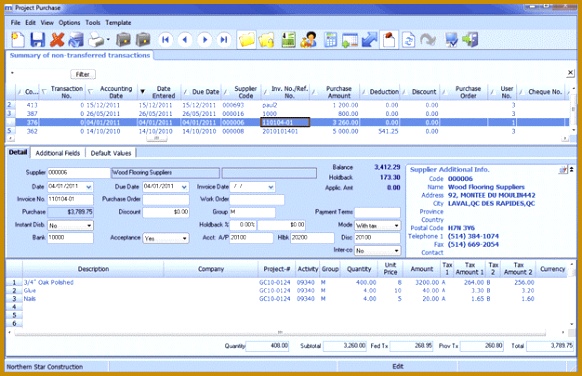Click the blue diagonal arrows icon
This screenshot has height=376, width=582.
click(369, 40)
